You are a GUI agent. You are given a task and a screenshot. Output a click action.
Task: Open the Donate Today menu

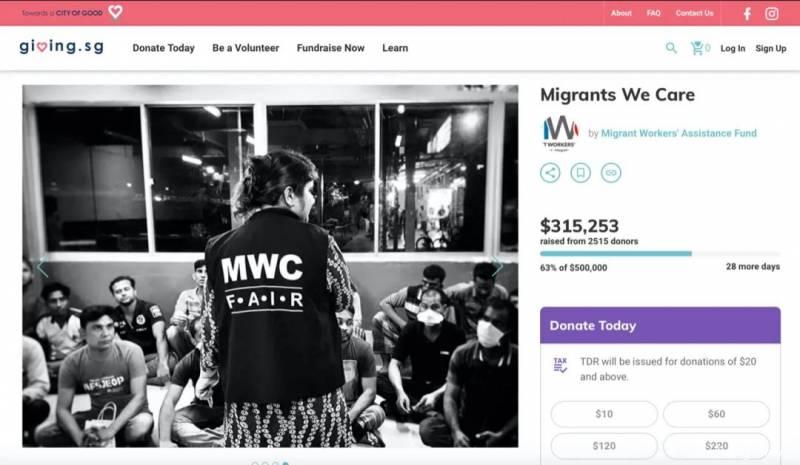click(x=163, y=48)
